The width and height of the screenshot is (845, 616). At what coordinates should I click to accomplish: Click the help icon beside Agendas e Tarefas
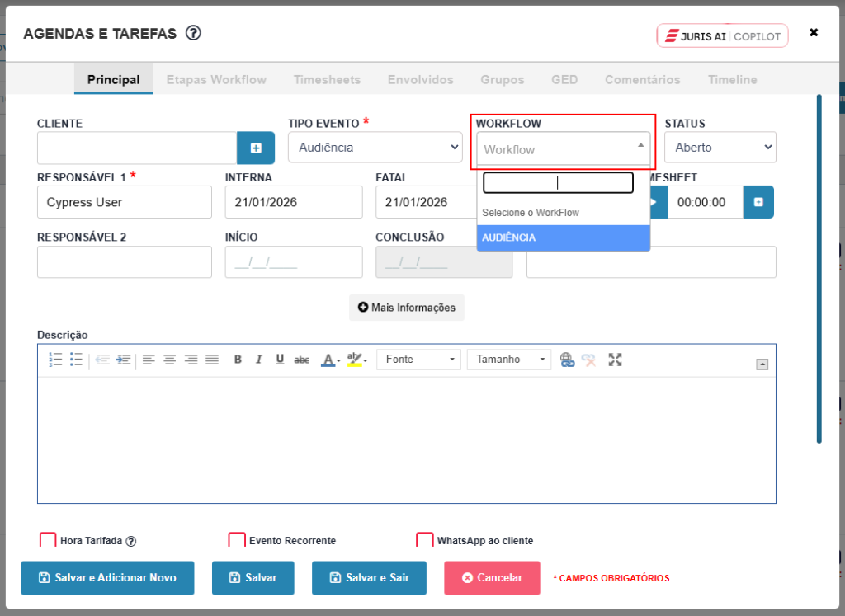tap(193, 33)
